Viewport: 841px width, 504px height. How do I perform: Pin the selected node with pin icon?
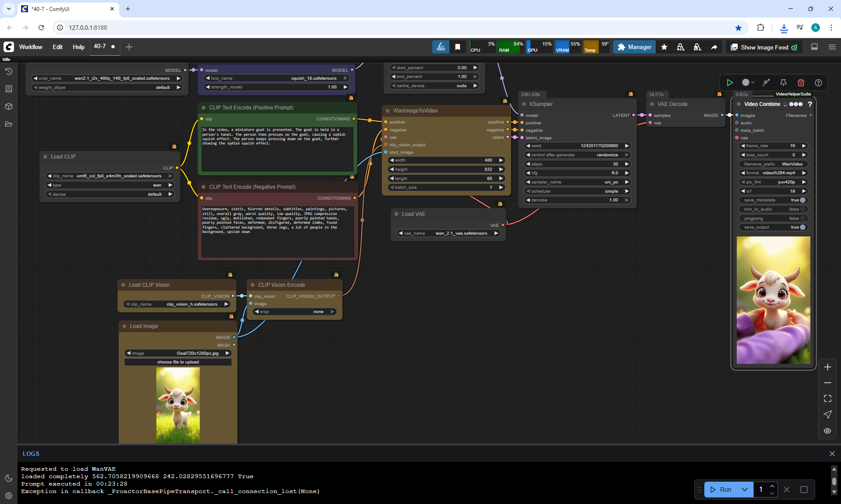(783, 83)
